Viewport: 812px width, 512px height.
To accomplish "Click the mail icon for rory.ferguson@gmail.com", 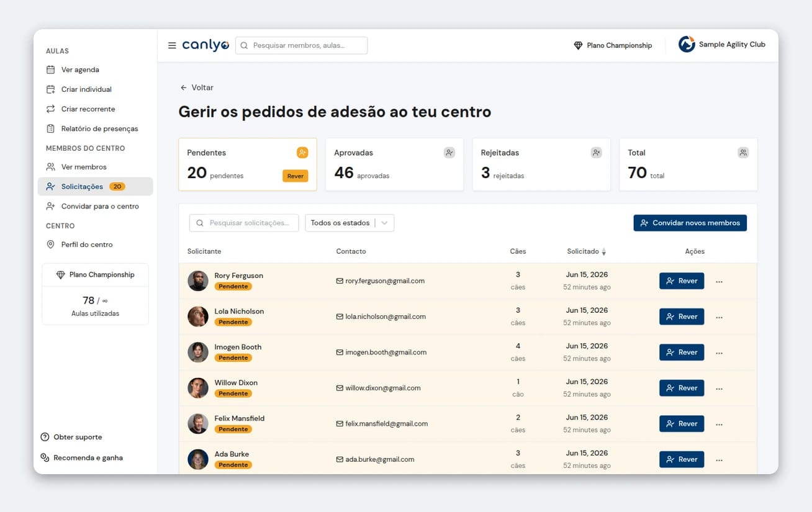I will coord(340,281).
